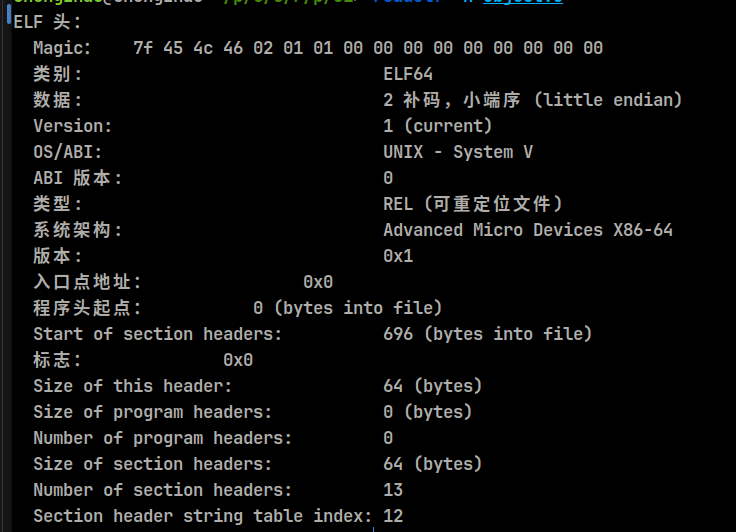Click the Magic hex byte 7f

[x=143, y=48]
